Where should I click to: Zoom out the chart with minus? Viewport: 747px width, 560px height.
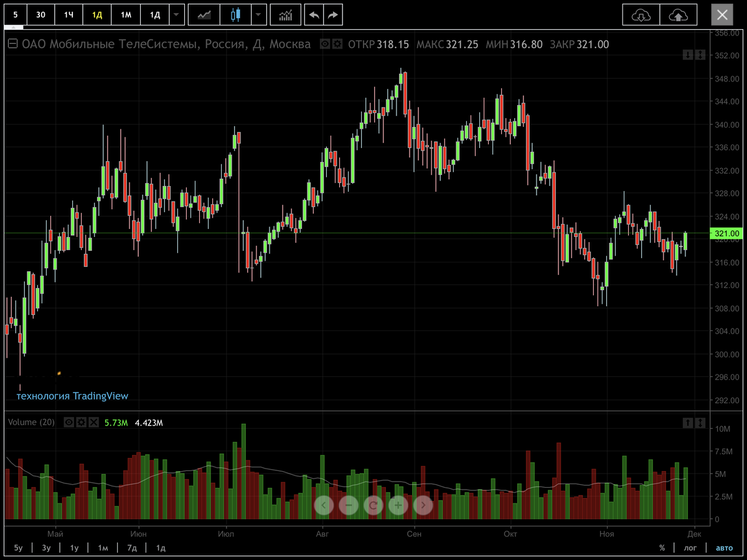point(349,505)
